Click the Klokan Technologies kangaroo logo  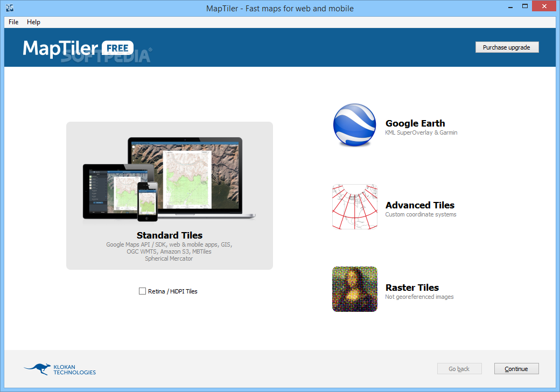pyautogui.click(x=60, y=369)
